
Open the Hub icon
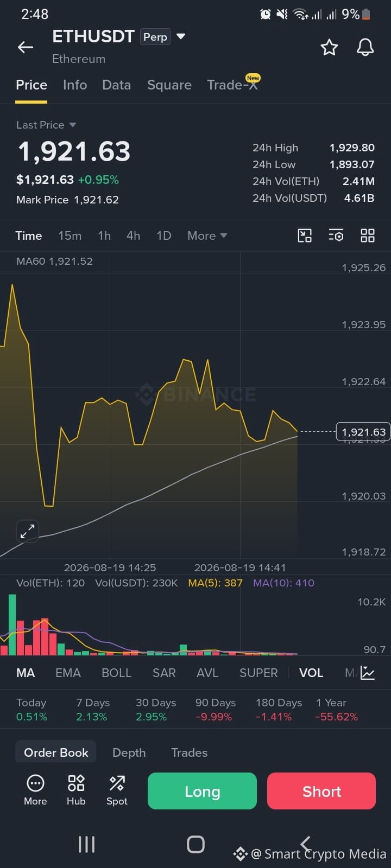76,790
